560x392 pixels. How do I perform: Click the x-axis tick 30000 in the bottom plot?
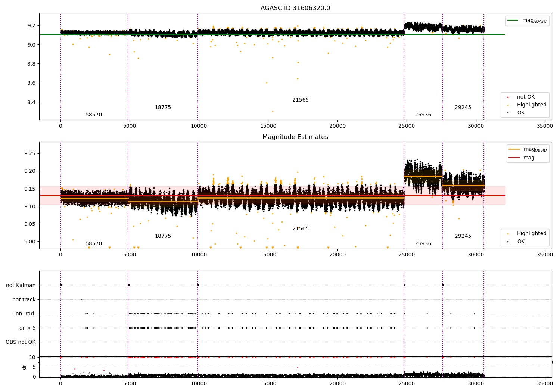[476, 384]
